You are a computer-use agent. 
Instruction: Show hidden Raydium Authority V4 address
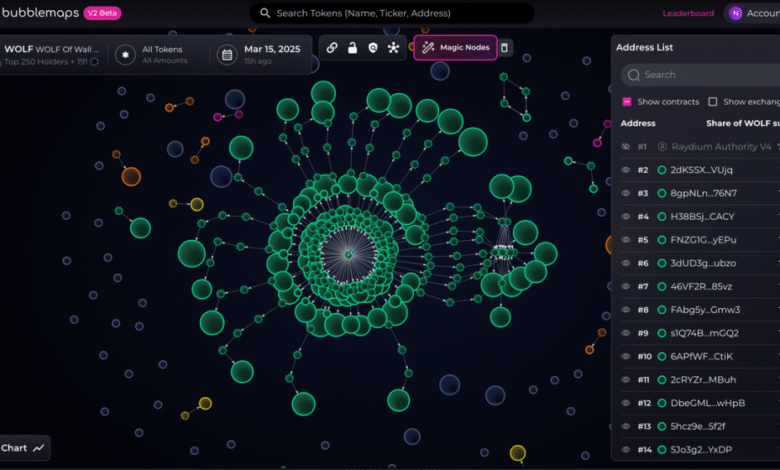[626, 147]
